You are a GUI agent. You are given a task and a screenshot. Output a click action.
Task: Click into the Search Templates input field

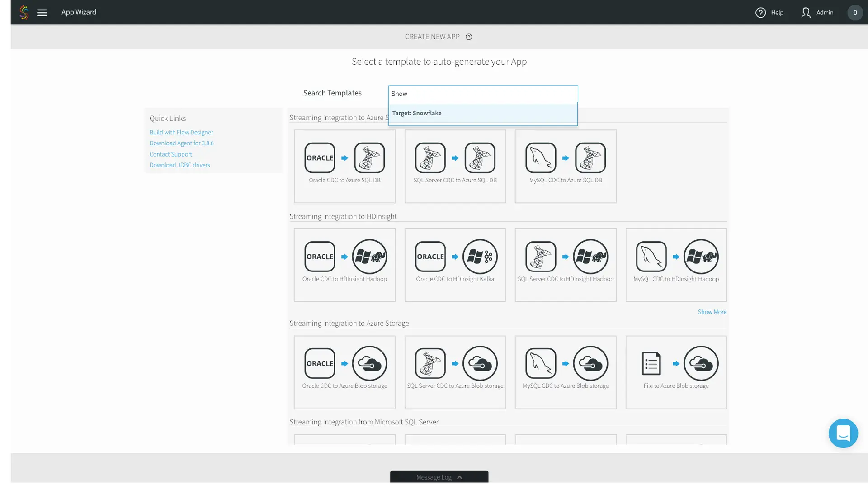click(482, 94)
